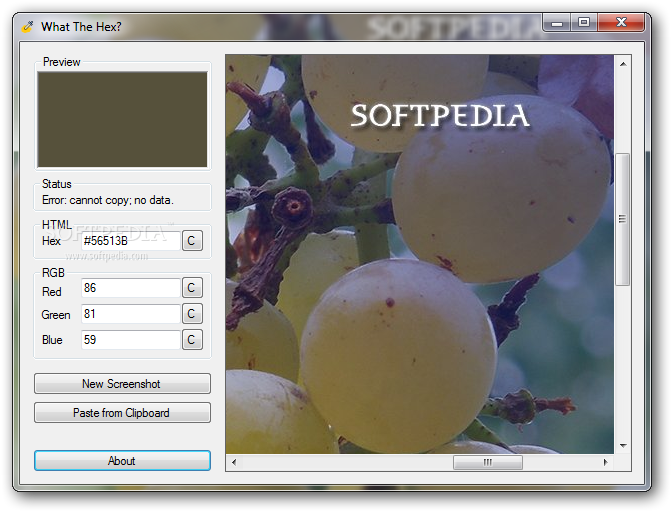Click Paste from Clipboard button
This screenshot has height=512, width=672.
pos(122,413)
